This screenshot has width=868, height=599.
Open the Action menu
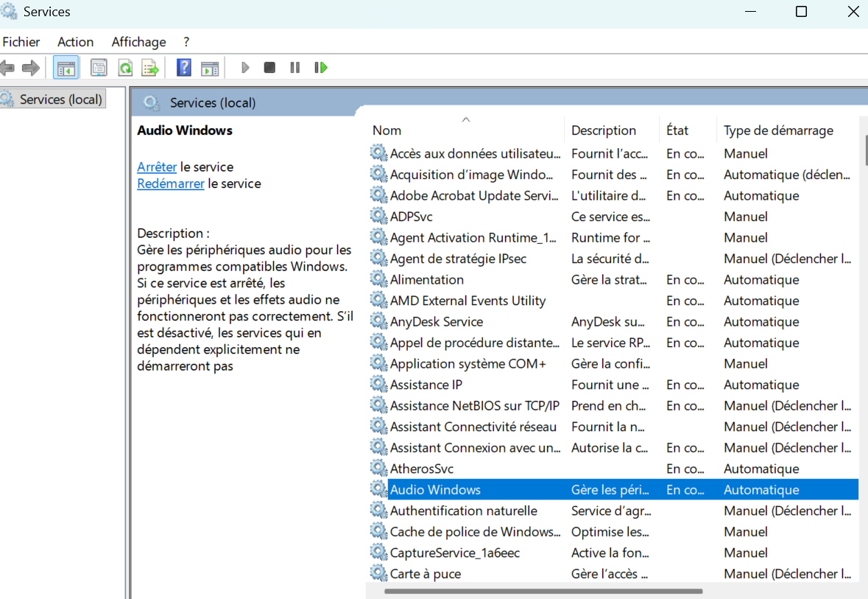pos(76,42)
